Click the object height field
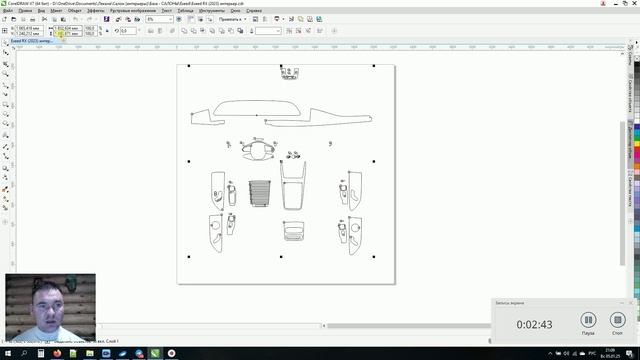 tap(68, 33)
